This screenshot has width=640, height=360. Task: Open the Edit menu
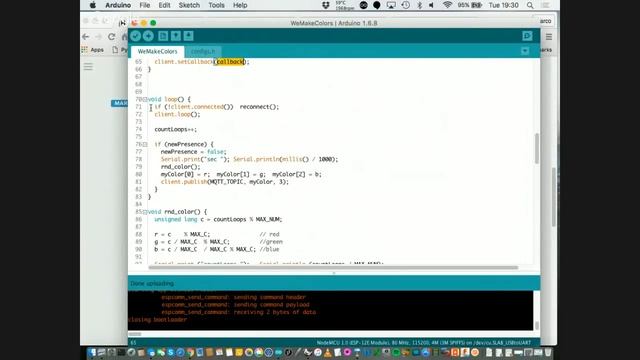click(x=164, y=5)
